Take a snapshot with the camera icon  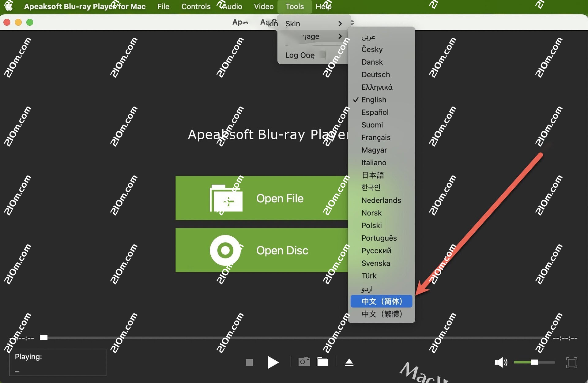[x=304, y=362]
